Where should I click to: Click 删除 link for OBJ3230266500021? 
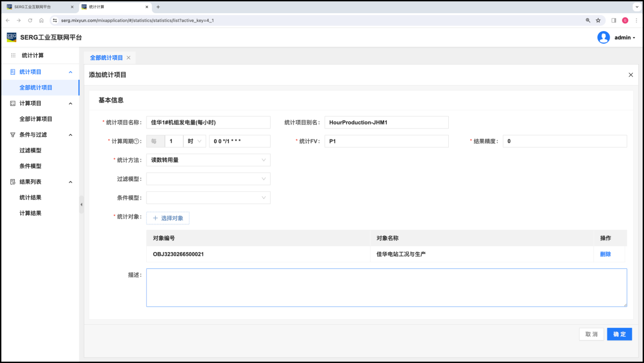click(605, 254)
